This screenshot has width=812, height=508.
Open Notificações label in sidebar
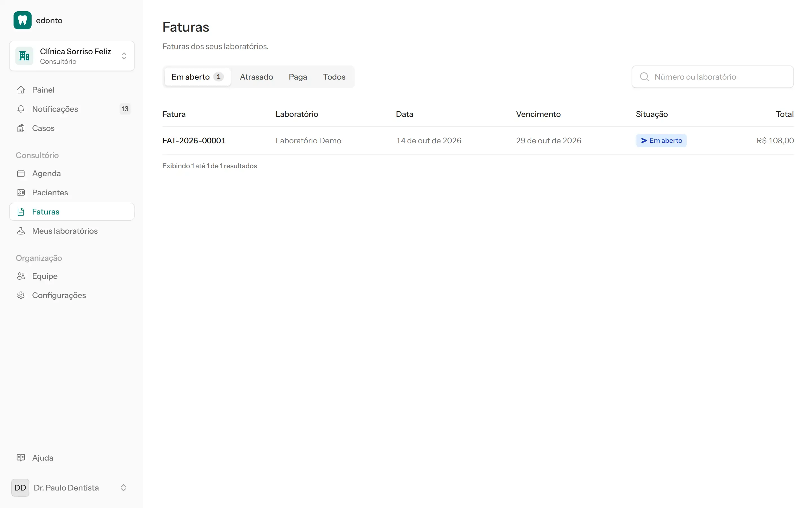pos(55,109)
